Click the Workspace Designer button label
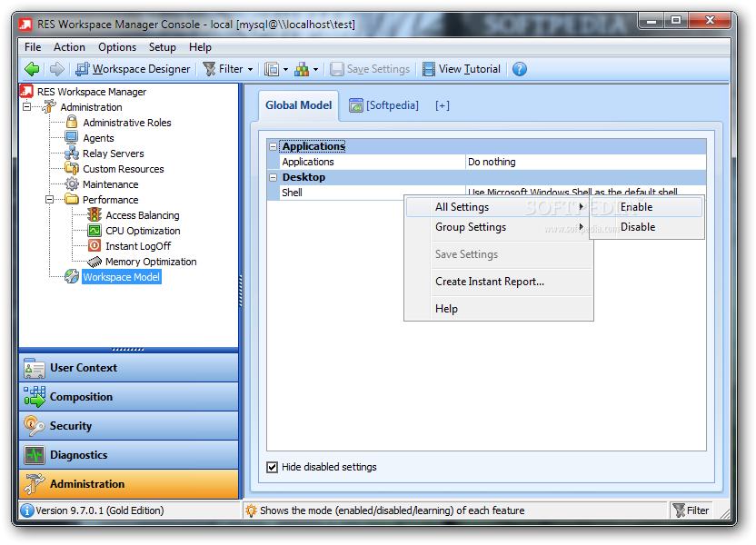The height and width of the screenshot is (545, 756). (141, 69)
